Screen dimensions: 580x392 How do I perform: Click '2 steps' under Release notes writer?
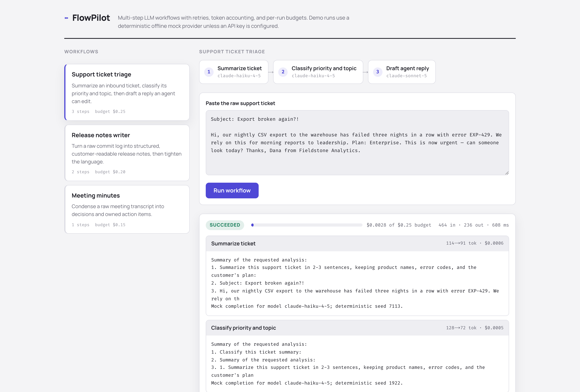pos(80,172)
